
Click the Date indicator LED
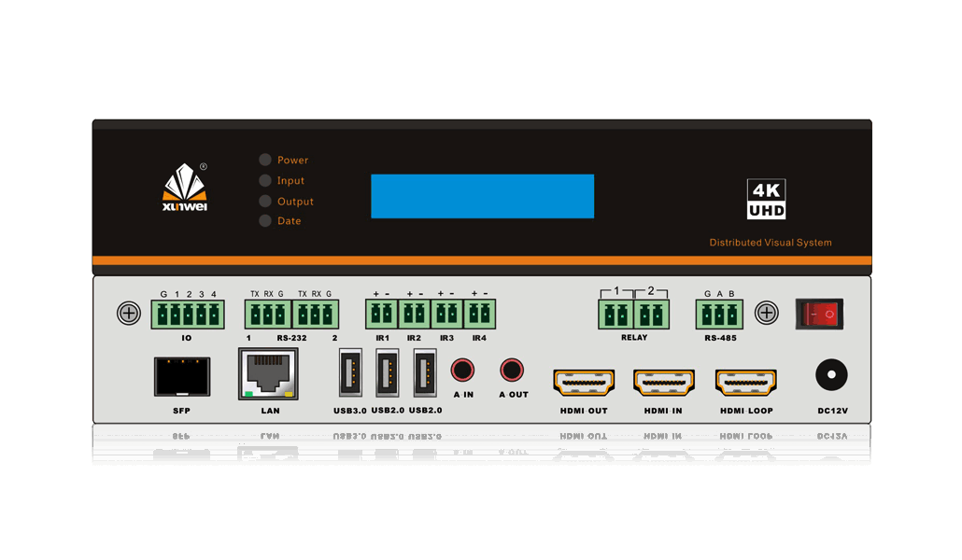coord(265,221)
